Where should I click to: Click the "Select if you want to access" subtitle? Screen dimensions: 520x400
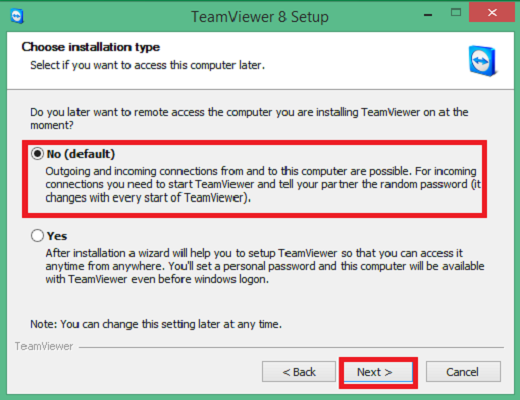tap(148, 65)
